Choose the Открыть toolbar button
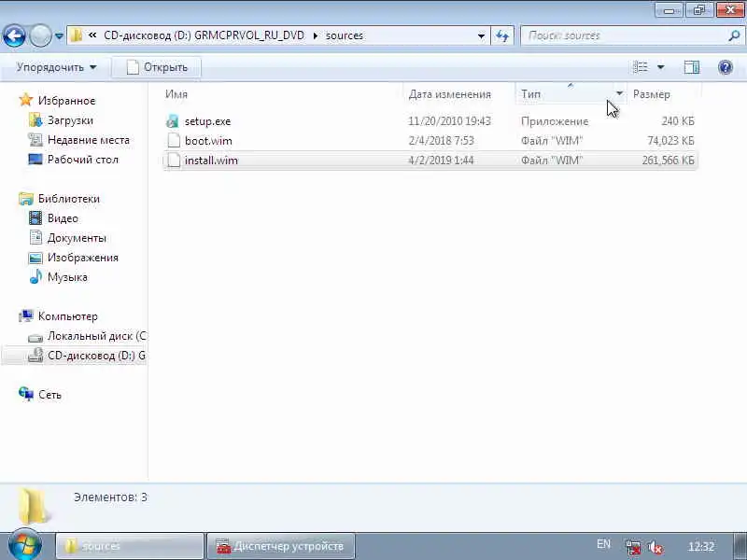747x560 pixels. pos(157,67)
